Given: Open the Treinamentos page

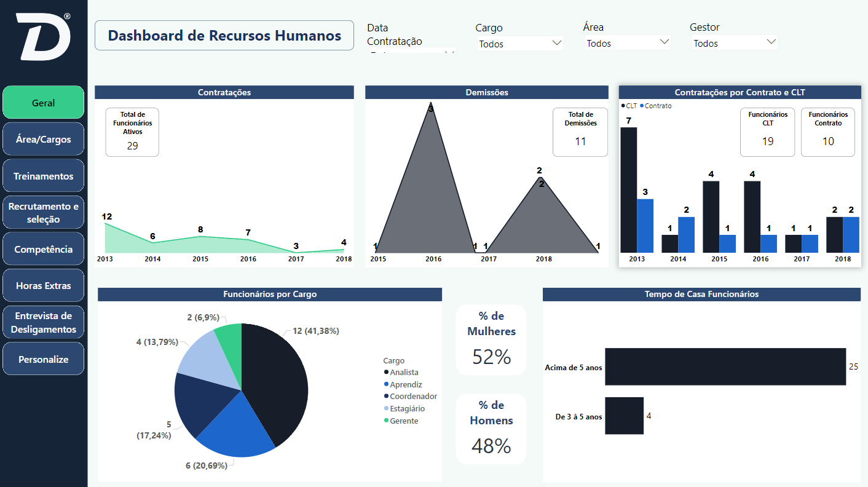Looking at the screenshot, I should (x=44, y=176).
